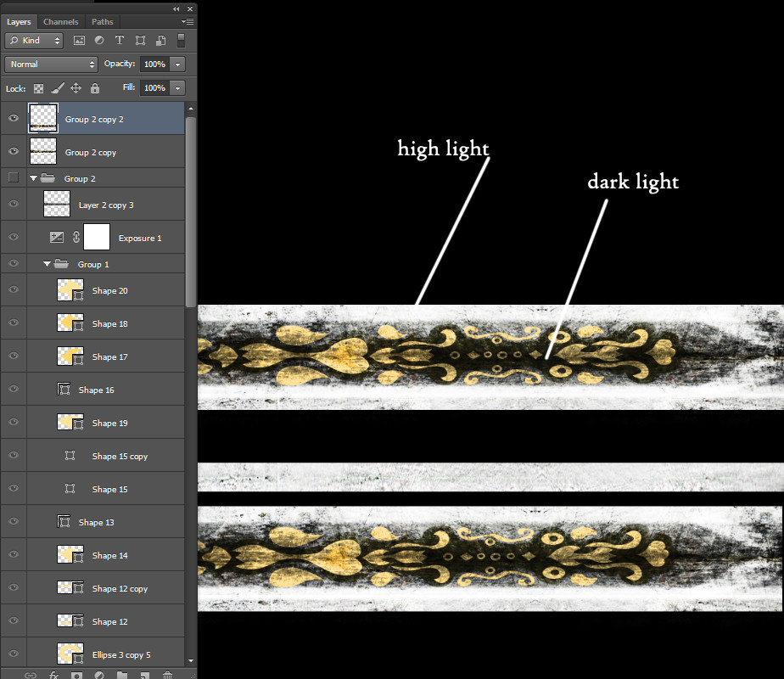Toggle visibility of Shape 18

click(14, 323)
